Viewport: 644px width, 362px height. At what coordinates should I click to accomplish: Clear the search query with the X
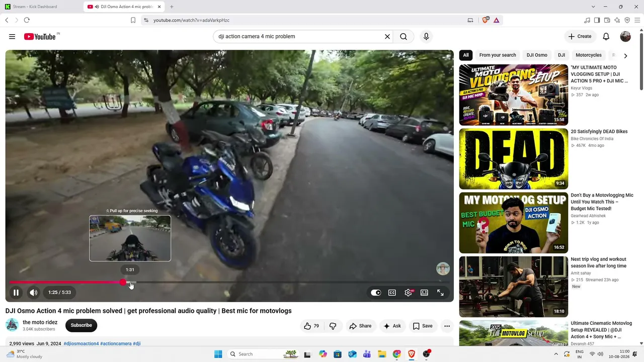[387, 37]
